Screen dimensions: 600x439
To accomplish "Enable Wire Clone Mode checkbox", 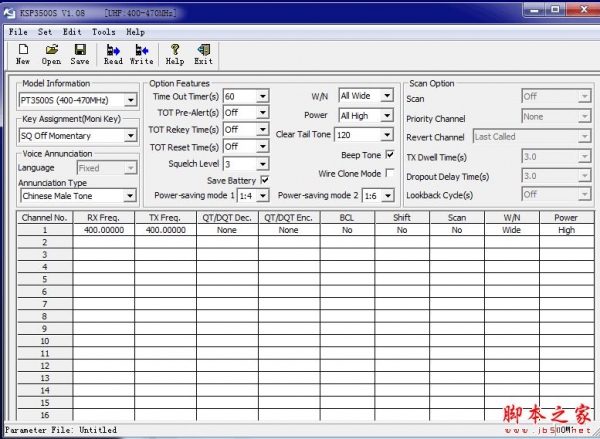I will click(390, 173).
